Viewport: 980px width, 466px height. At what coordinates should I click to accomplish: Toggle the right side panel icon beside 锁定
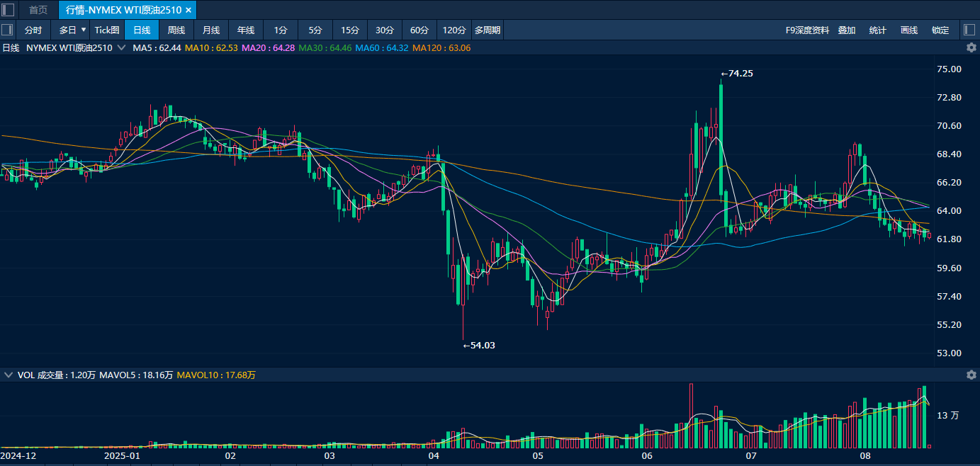[x=969, y=30]
